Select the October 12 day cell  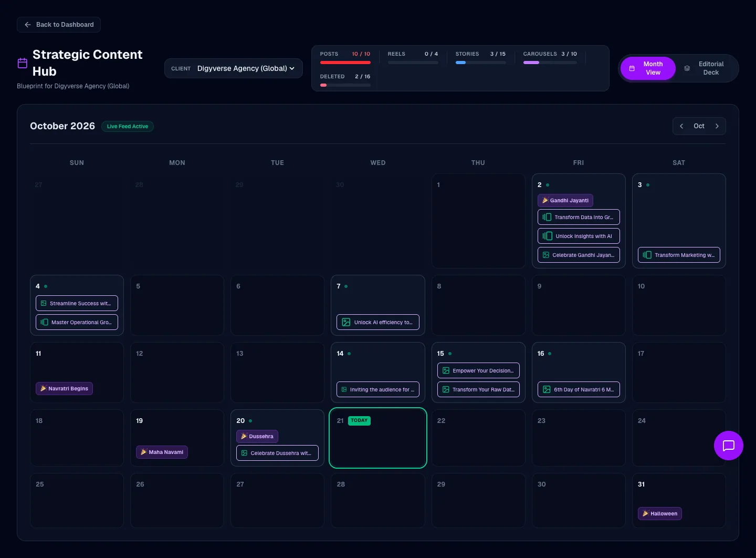coord(177,373)
